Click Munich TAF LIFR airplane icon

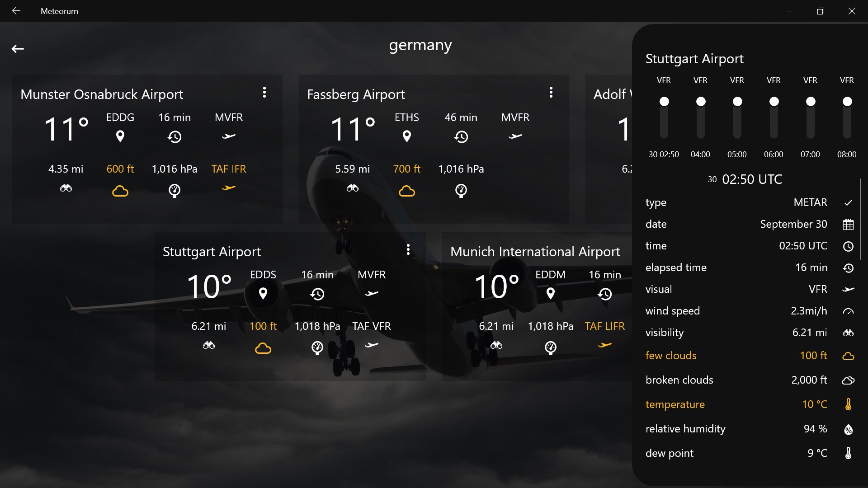(x=604, y=345)
